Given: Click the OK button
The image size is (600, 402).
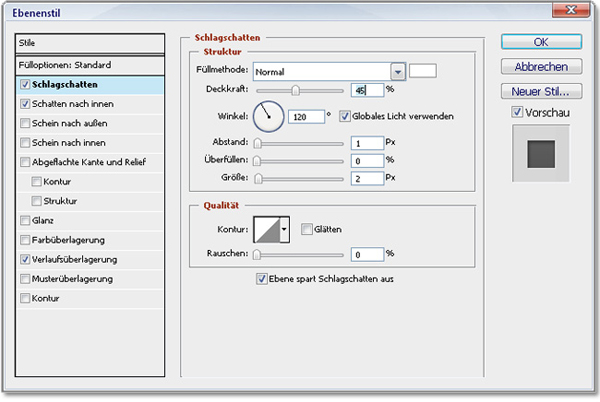Looking at the screenshot, I should pyautogui.click(x=541, y=42).
